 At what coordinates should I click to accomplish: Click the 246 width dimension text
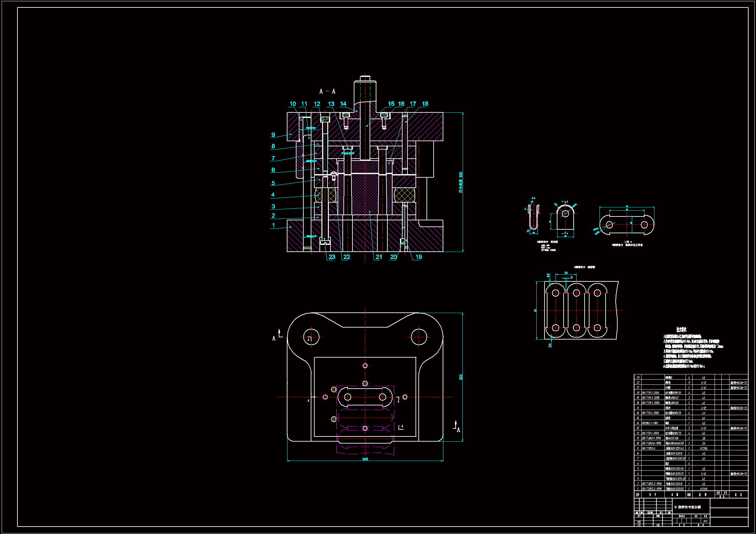click(365, 459)
